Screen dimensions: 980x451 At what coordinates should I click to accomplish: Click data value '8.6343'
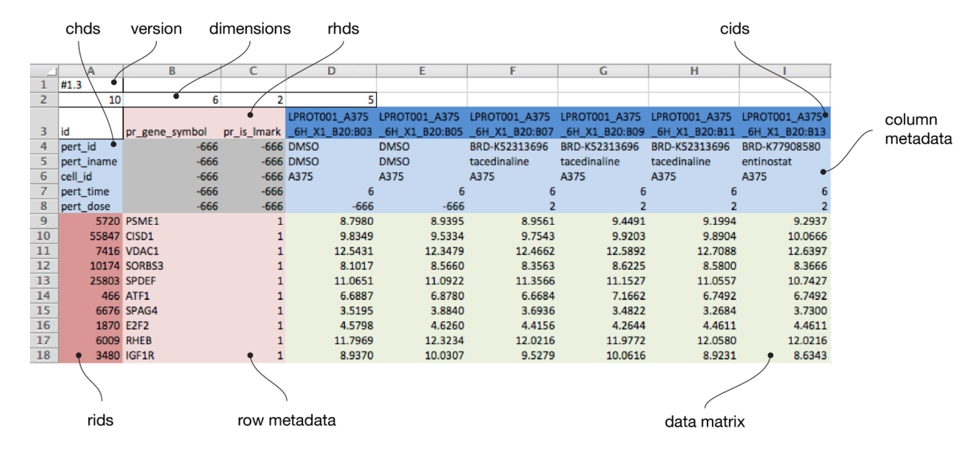[786, 355]
